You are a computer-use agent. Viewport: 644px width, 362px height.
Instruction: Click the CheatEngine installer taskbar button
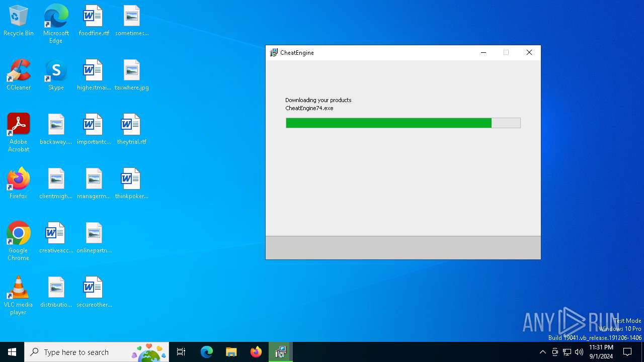pos(281,352)
